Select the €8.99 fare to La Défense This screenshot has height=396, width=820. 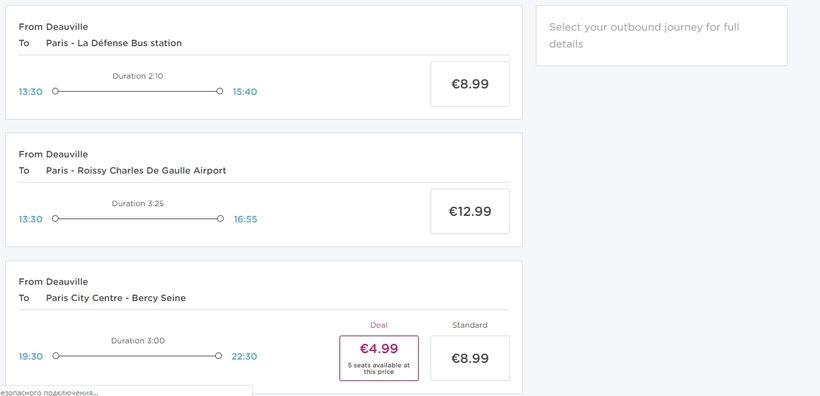[x=470, y=84]
